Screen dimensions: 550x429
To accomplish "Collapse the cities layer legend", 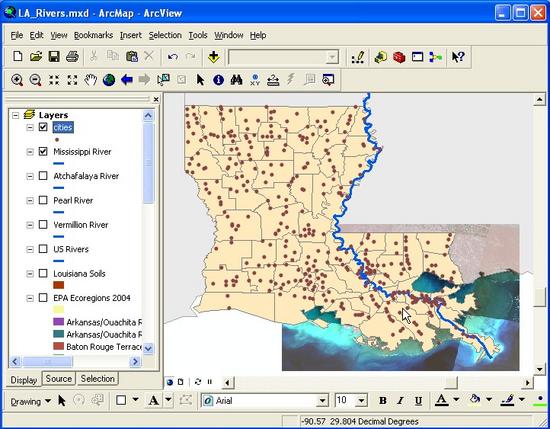I will coord(30,127).
